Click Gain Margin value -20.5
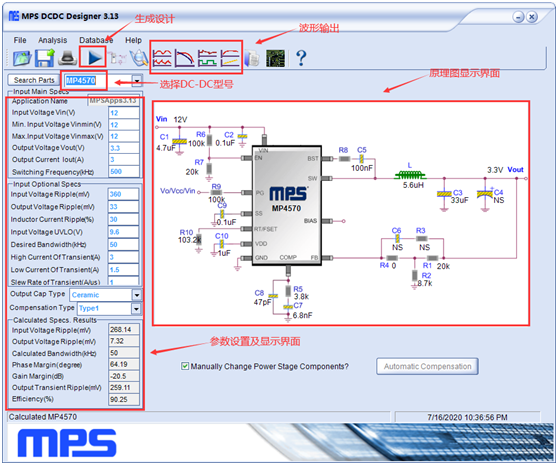The height and width of the screenshot is (465, 558). pos(124,376)
